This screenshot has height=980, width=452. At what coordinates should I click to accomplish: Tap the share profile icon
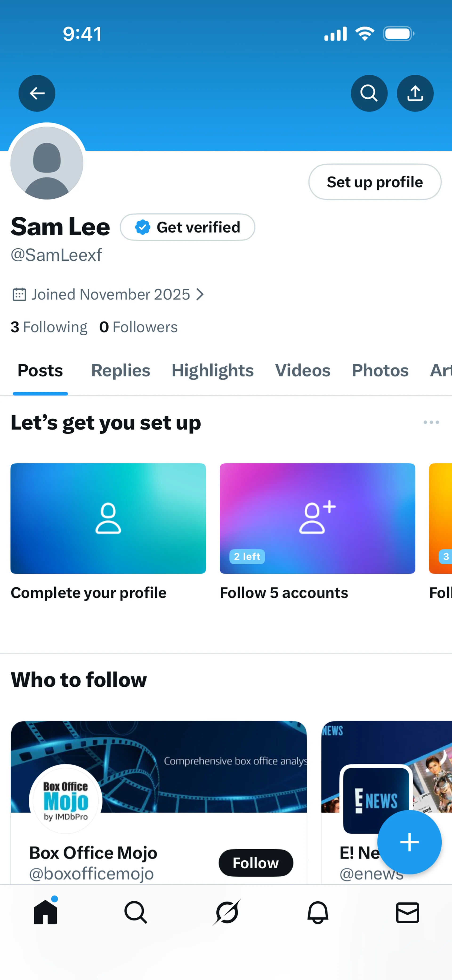click(415, 93)
